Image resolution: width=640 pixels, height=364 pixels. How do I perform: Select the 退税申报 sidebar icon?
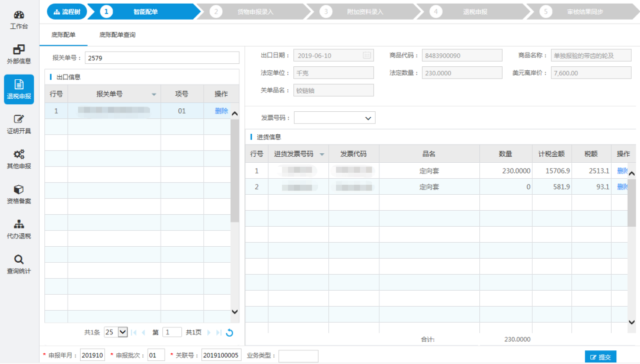pyautogui.click(x=19, y=89)
